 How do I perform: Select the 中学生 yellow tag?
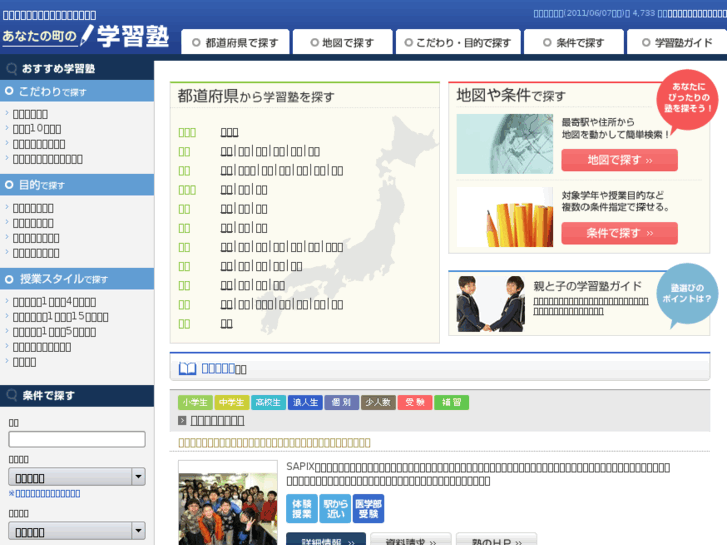pos(232,402)
